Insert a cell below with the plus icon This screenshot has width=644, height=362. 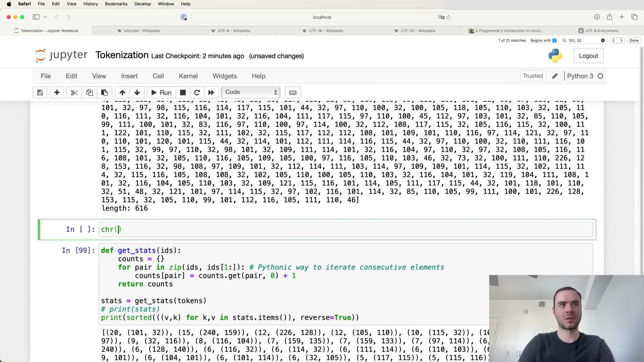click(57, 93)
